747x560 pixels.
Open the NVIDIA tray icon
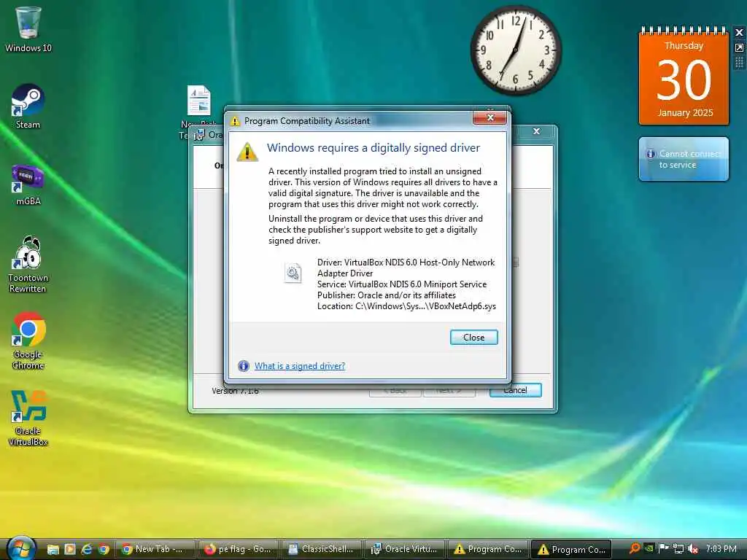(649, 548)
